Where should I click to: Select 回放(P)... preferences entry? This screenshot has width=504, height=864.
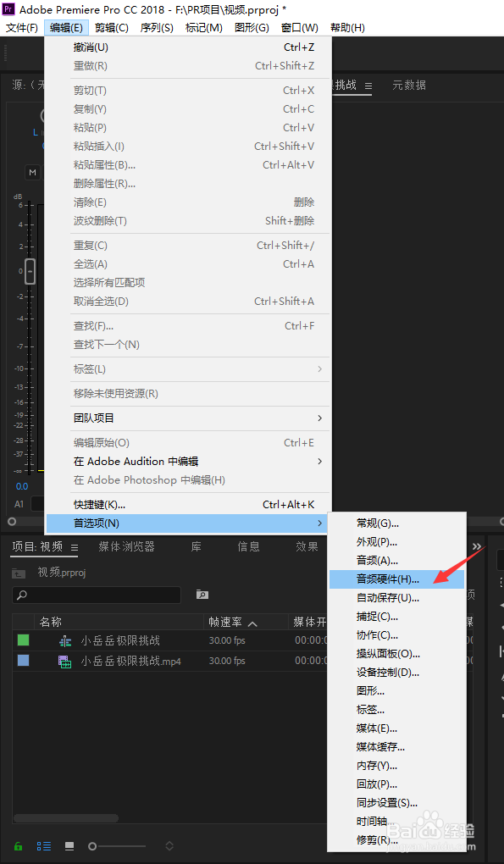click(x=396, y=784)
